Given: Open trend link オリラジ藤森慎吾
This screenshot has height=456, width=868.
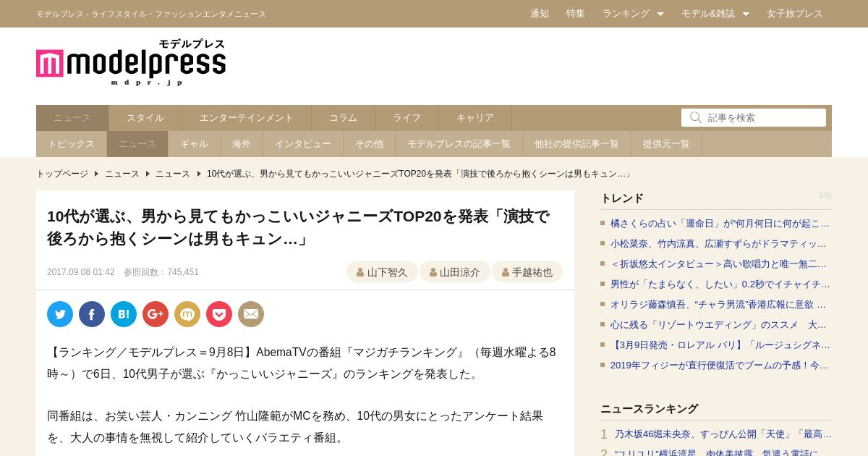Looking at the screenshot, I should pyautogui.click(x=719, y=304).
